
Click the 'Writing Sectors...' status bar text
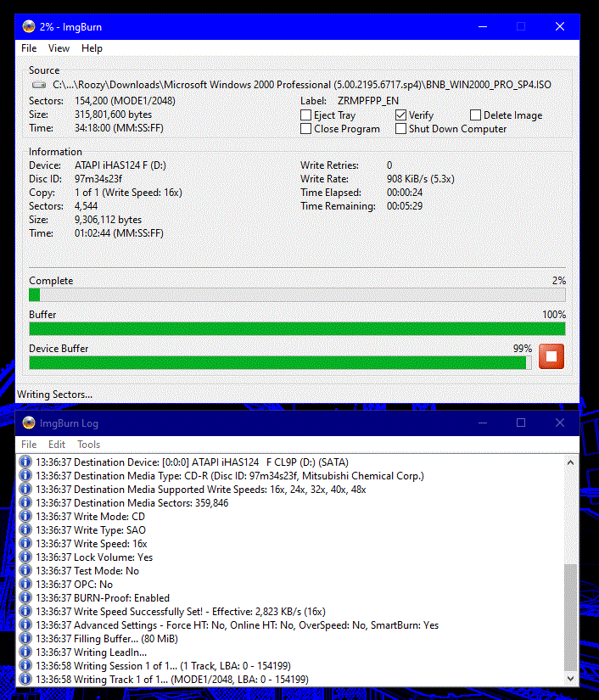coord(54,395)
